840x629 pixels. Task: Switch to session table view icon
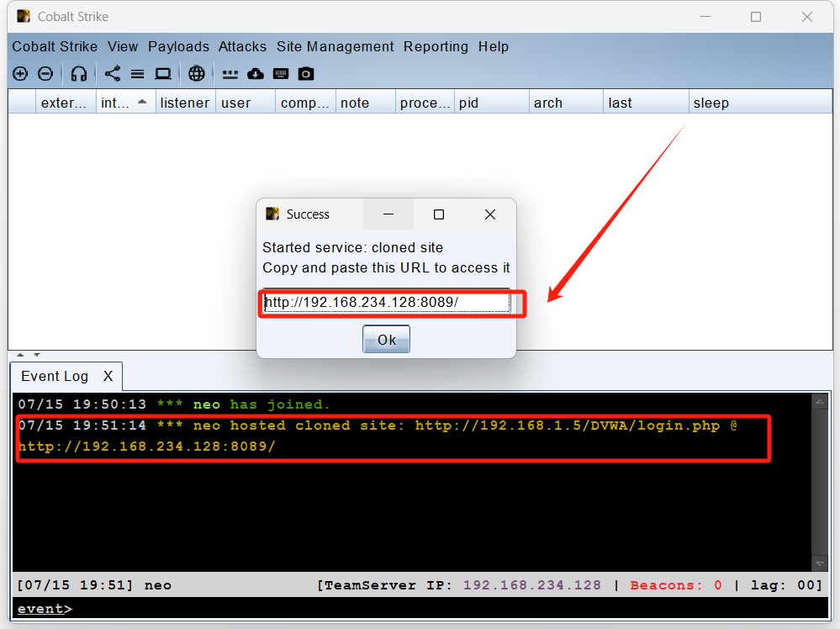138,74
